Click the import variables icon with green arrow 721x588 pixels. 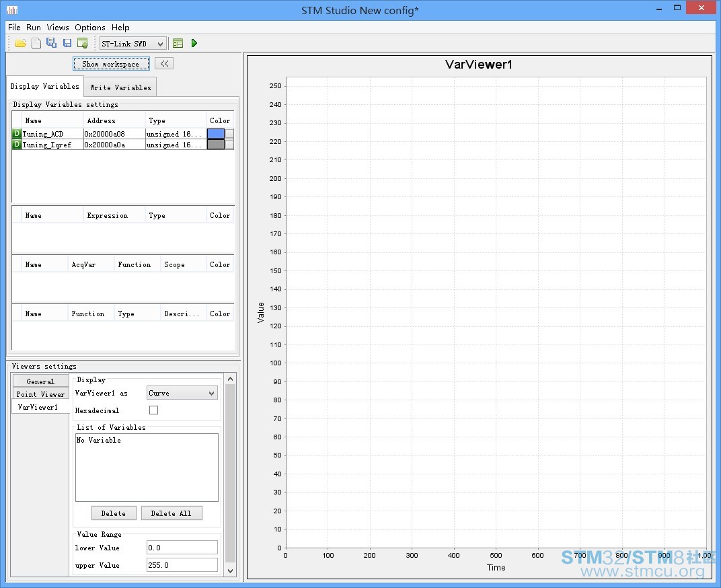(x=83, y=43)
